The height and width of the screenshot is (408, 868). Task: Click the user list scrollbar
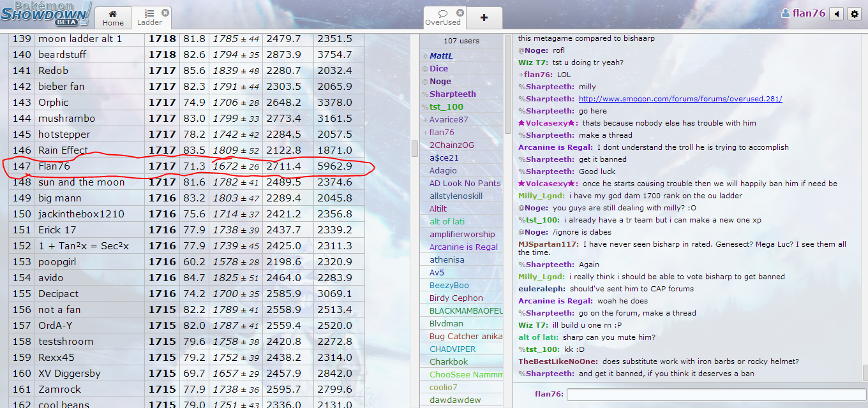[x=508, y=83]
